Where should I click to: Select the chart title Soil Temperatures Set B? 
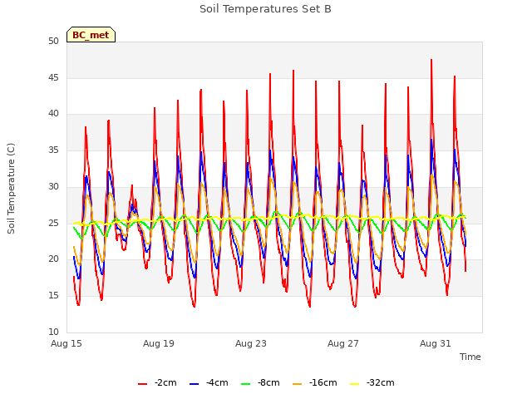[x=265, y=9]
